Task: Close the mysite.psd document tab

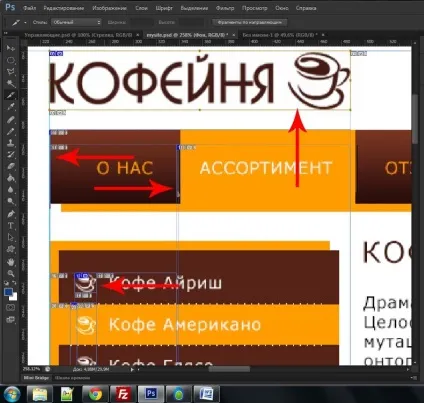Action: (x=234, y=35)
